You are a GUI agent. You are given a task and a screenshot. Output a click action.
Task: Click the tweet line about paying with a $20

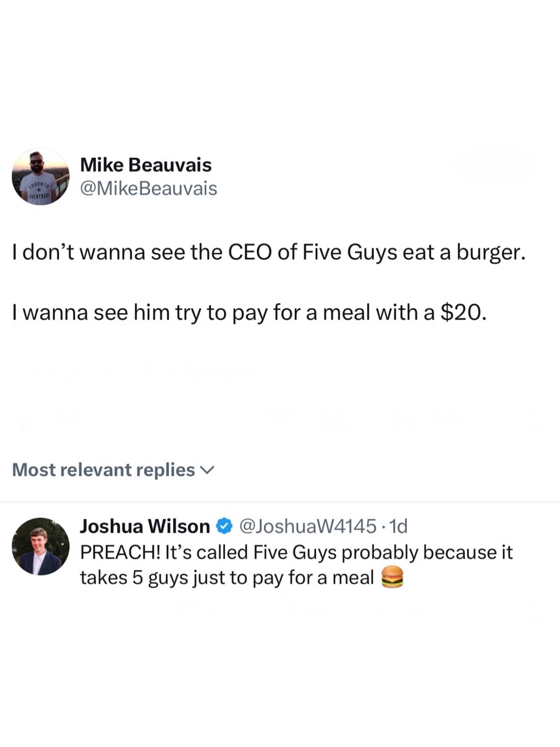tap(249, 312)
